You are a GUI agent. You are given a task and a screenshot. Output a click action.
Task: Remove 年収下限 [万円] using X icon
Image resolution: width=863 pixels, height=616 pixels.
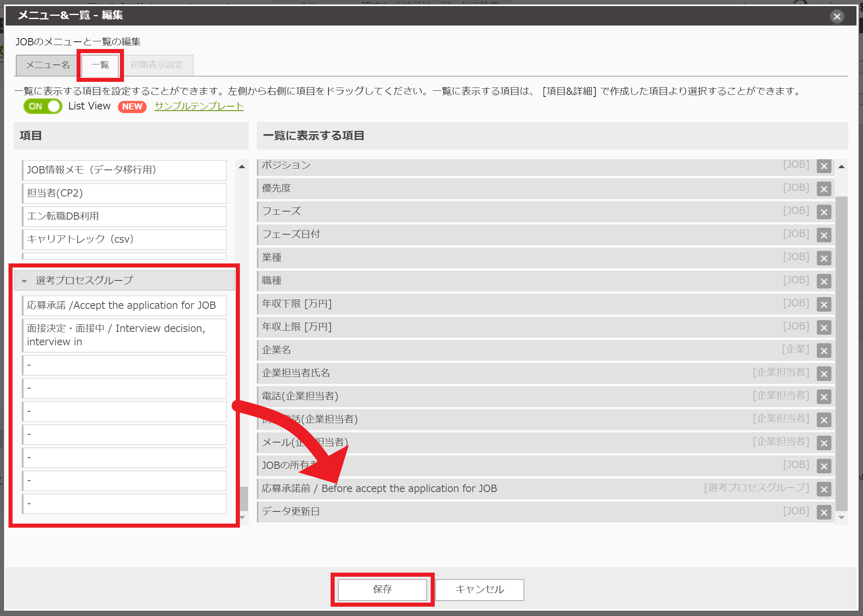pos(824,305)
